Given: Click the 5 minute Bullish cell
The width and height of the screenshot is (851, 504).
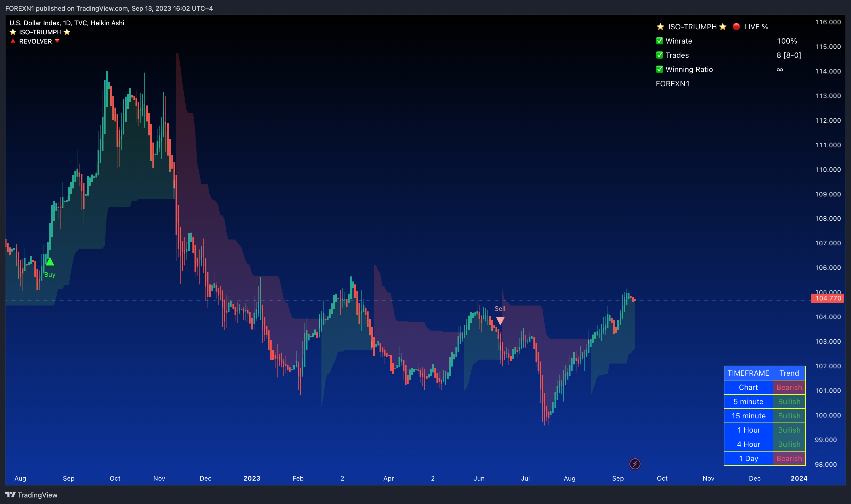Looking at the screenshot, I should pyautogui.click(x=789, y=401).
